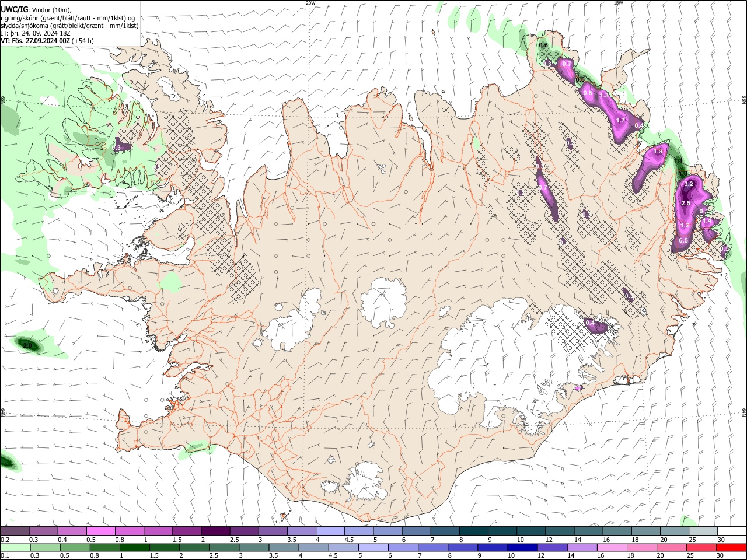Select the 'slydda/snjókoma' legend description line

point(69,26)
